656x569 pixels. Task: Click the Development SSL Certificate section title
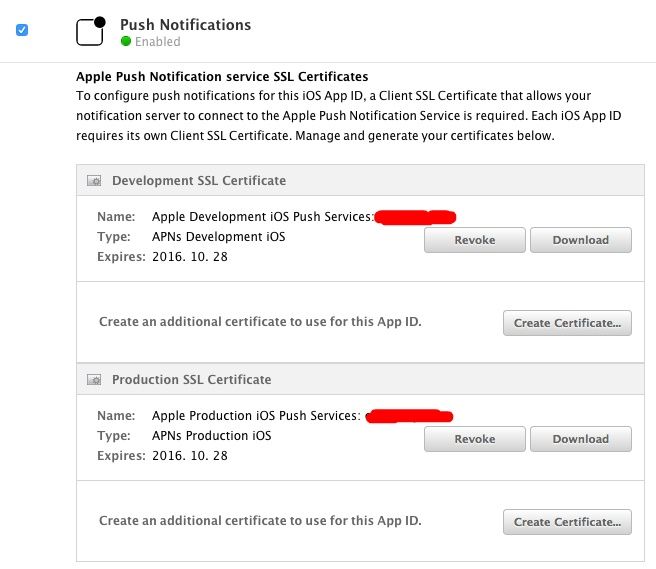point(199,181)
